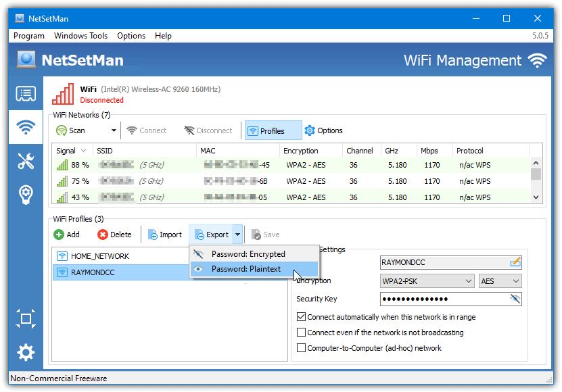Screen dimensions: 562x392
Task: Click the greyed Save button
Action: tap(265, 235)
